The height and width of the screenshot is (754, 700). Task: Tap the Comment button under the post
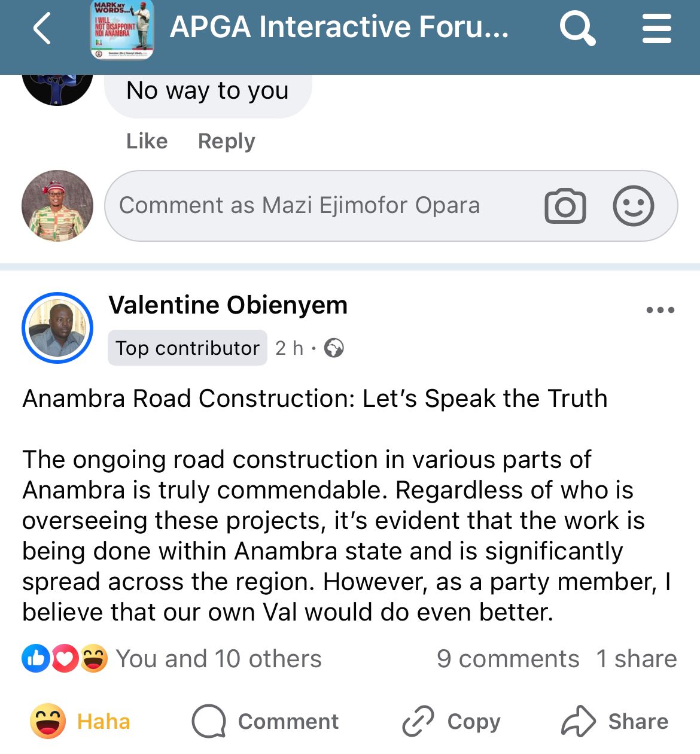click(x=265, y=721)
